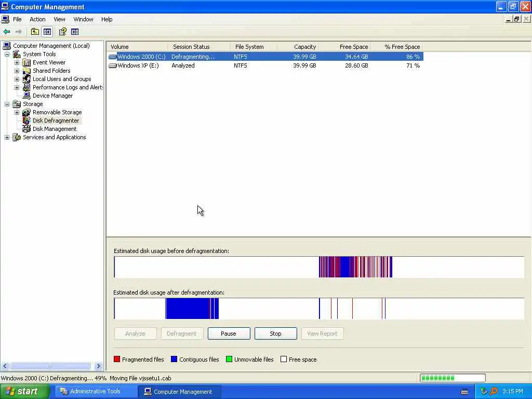Image resolution: width=532 pixels, height=399 pixels.
Task: Click the Removable Storage icon
Action: point(26,112)
